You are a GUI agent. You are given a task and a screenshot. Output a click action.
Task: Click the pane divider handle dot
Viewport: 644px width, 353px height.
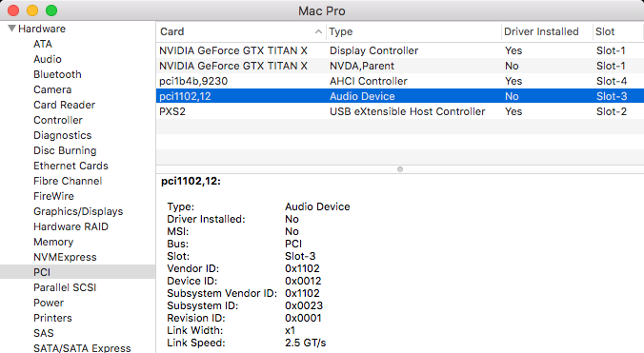pyautogui.click(x=400, y=169)
